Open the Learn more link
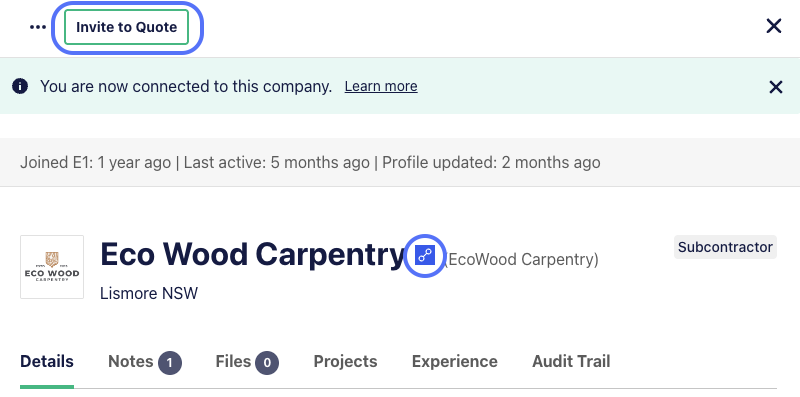Image resolution: width=800 pixels, height=397 pixels. coord(381,86)
